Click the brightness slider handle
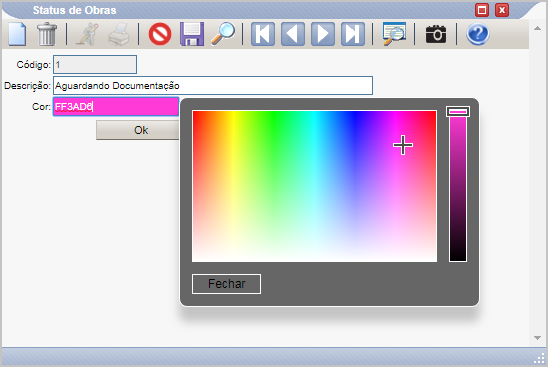The width and height of the screenshot is (548, 367). tap(458, 111)
